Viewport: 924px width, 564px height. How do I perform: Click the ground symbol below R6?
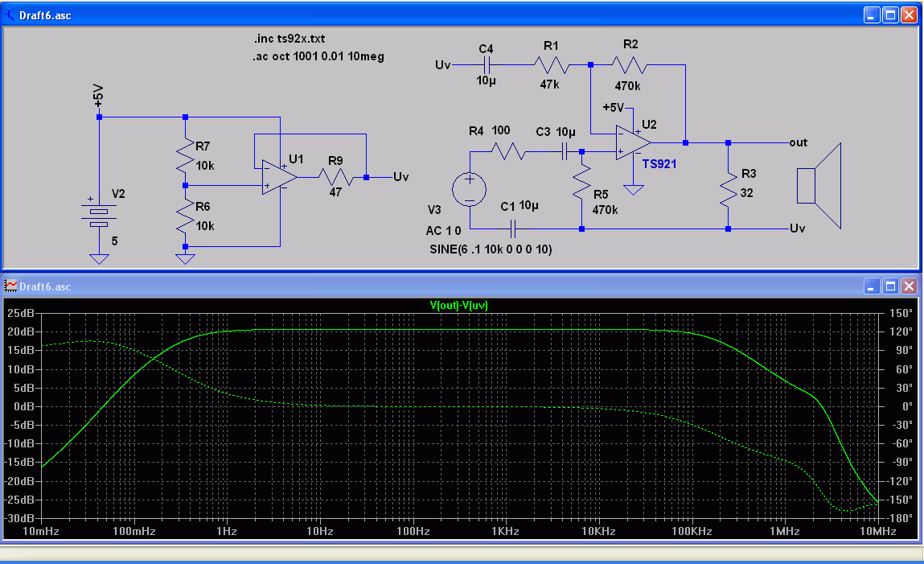185,259
